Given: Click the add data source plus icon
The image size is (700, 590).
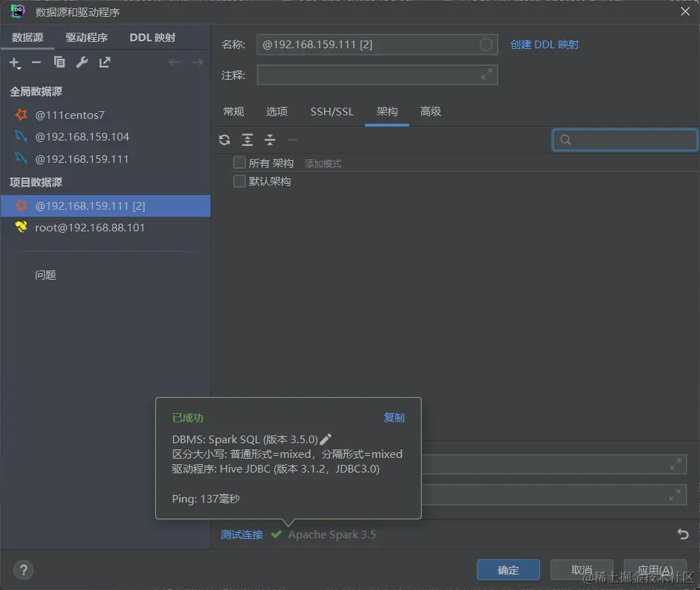Looking at the screenshot, I should [x=15, y=63].
